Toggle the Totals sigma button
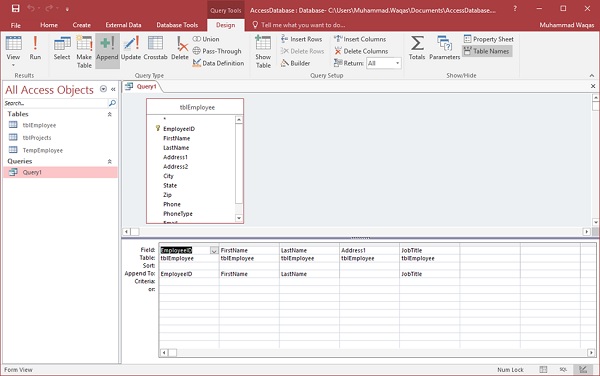 point(417,48)
